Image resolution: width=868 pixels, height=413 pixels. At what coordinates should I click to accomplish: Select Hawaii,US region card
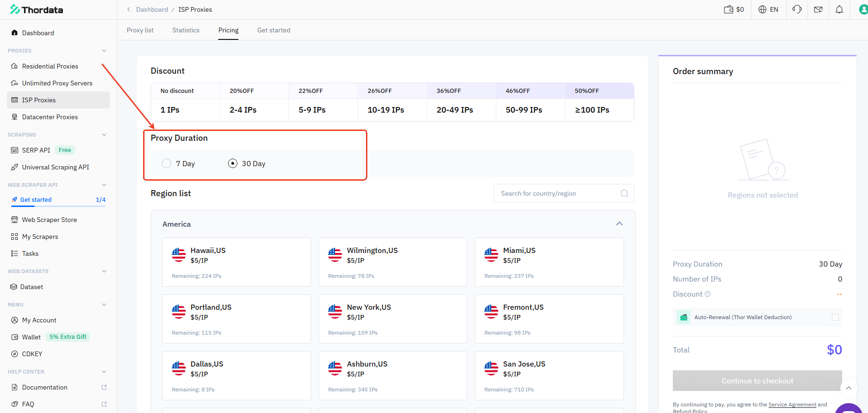[236, 262]
